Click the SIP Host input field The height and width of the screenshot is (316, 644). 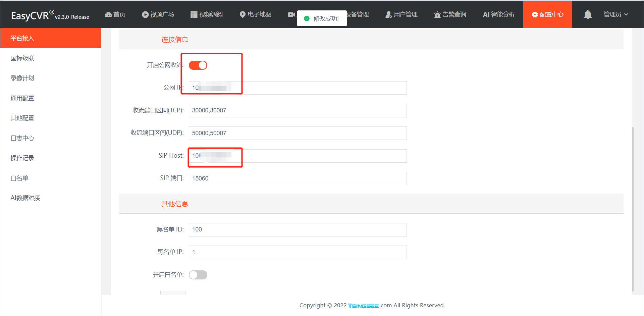[298, 156]
